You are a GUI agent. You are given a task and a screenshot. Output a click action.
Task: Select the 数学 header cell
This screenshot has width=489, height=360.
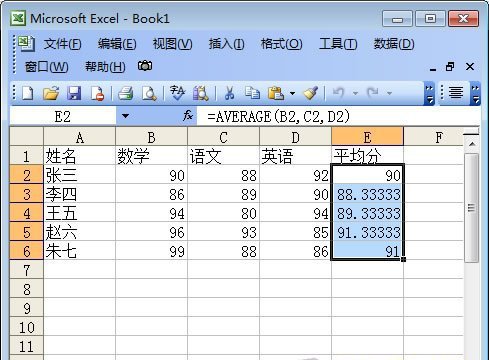point(151,156)
